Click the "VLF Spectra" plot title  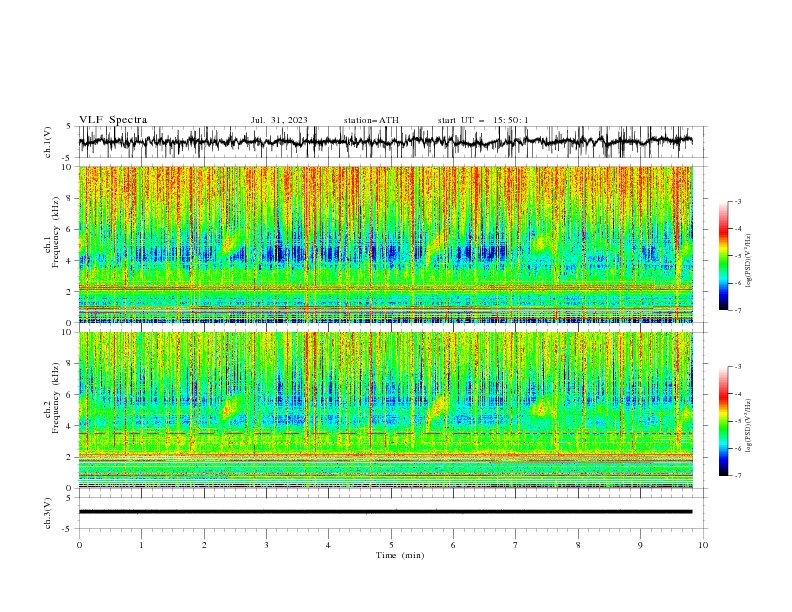[x=113, y=120]
